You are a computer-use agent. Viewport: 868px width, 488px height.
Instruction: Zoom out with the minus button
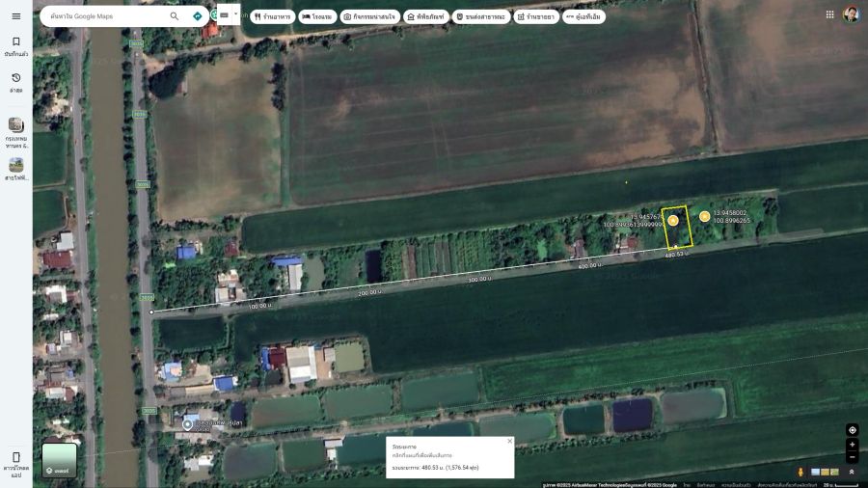pos(852,457)
